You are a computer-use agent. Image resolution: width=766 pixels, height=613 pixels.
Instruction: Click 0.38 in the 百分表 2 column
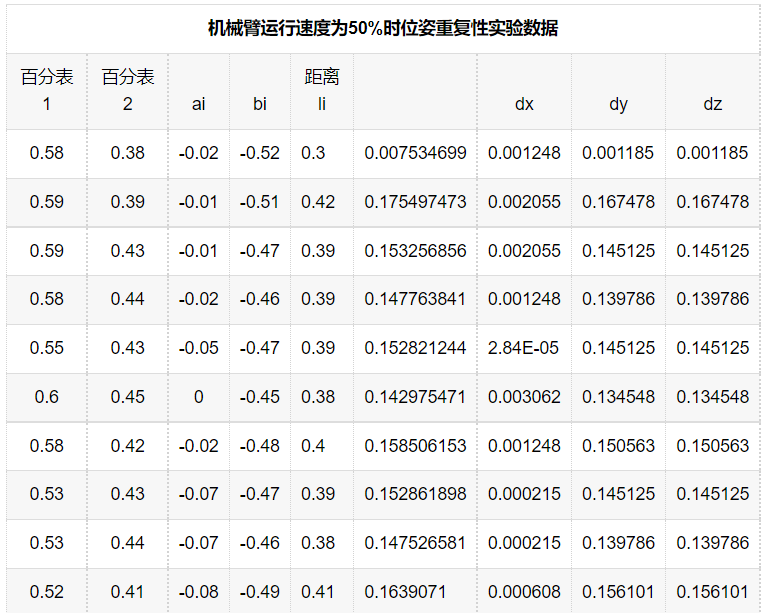click(128, 153)
